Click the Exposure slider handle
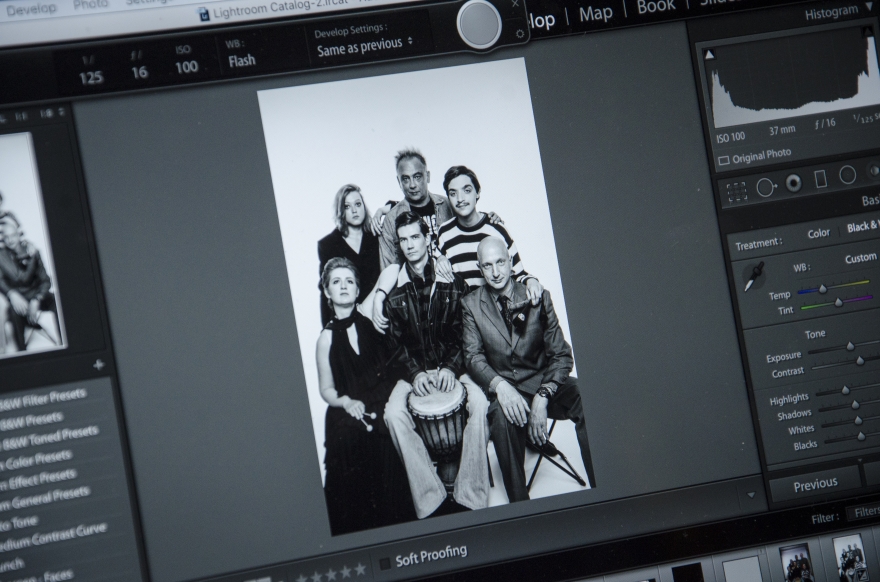Viewport: 880px width, 582px height. point(849,346)
